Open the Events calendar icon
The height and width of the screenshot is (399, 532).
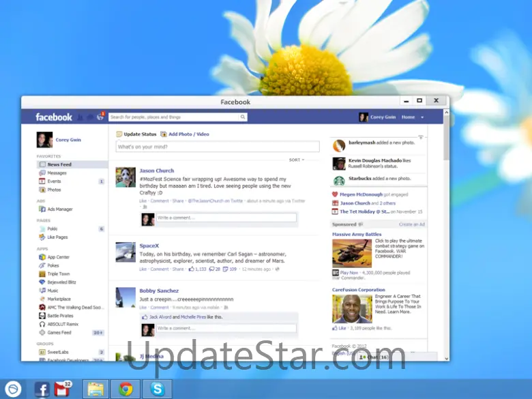(x=42, y=181)
